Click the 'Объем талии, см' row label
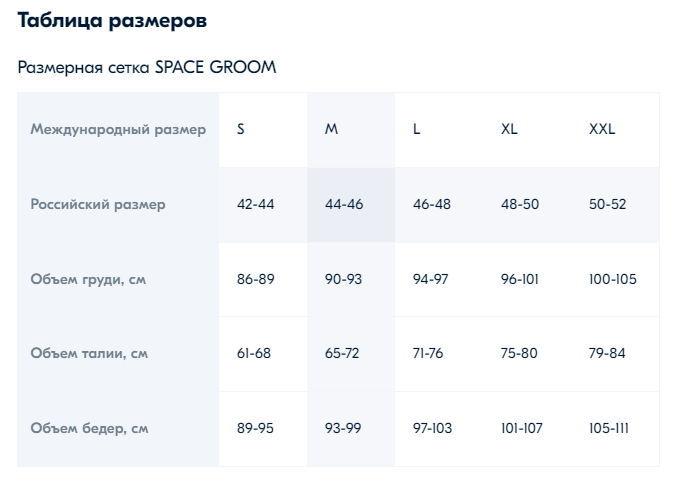This screenshot has height=489, width=677. 89,354
